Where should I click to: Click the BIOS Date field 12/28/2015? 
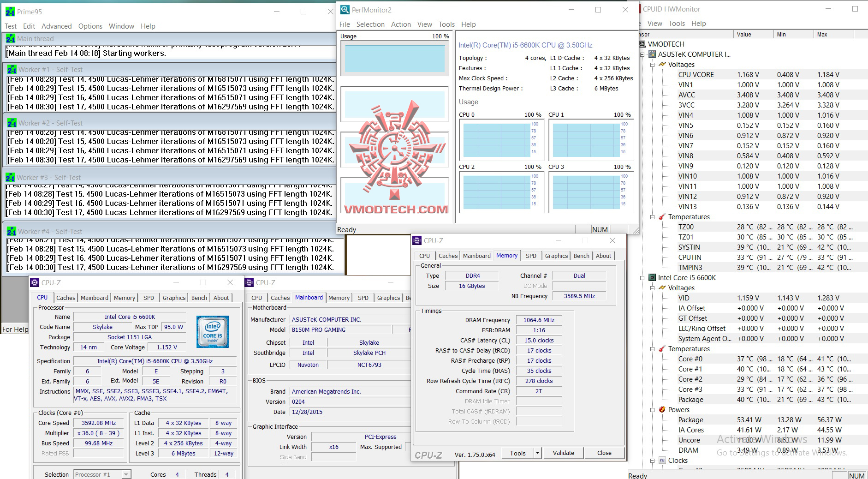point(350,412)
